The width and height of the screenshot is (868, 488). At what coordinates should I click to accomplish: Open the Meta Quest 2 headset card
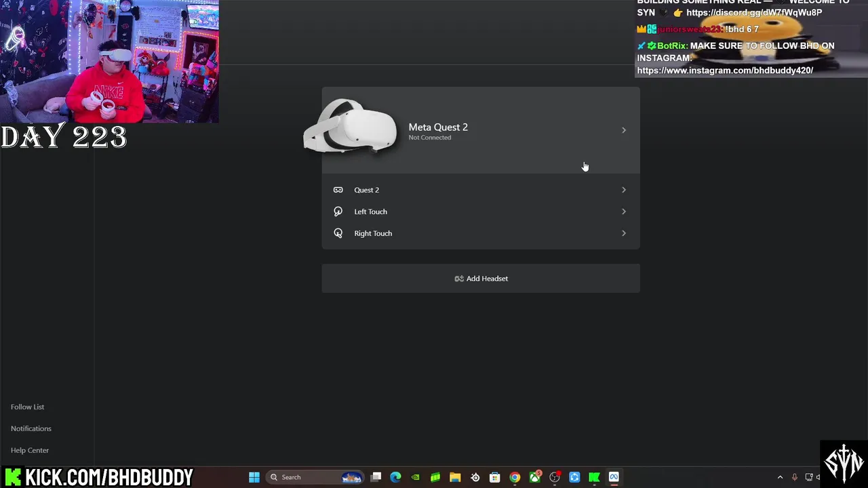481,129
